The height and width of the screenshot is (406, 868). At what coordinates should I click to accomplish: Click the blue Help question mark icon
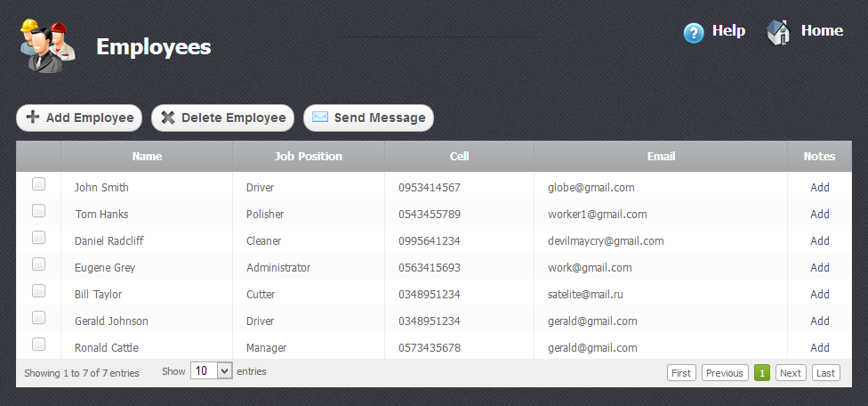694,33
